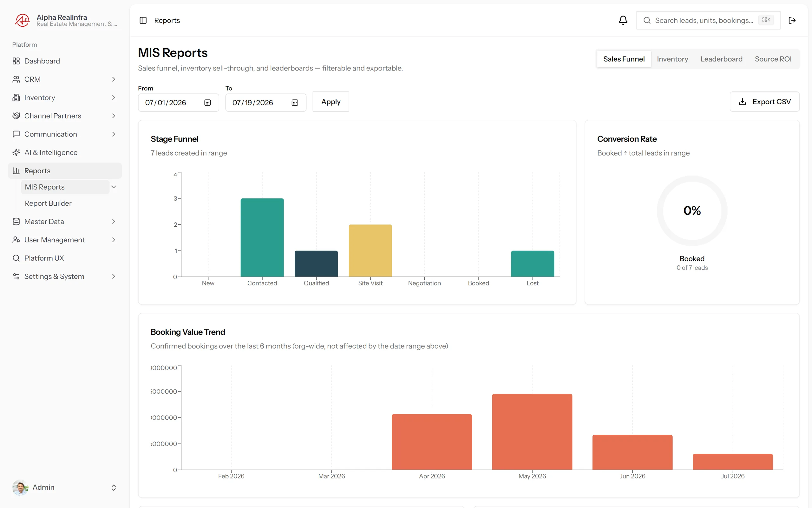The height and width of the screenshot is (508, 812).
Task: Click the Dashboard grid icon
Action: pyautogui.click(x=16, y=61)
